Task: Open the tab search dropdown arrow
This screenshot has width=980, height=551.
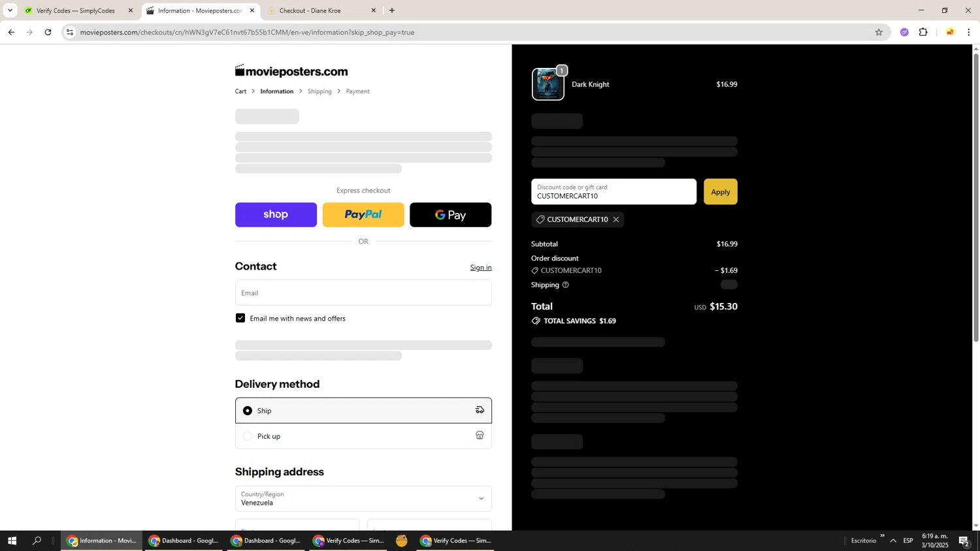Action: coord(10,10)
